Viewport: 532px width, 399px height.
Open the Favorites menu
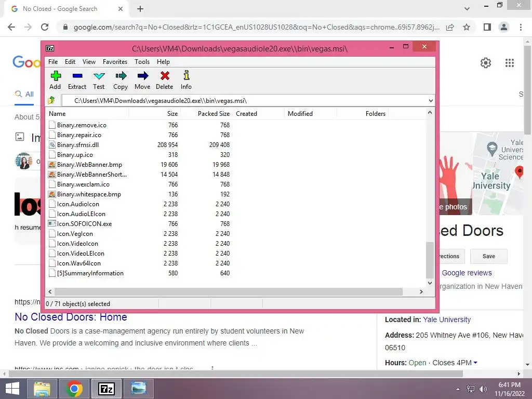point(115,62)
